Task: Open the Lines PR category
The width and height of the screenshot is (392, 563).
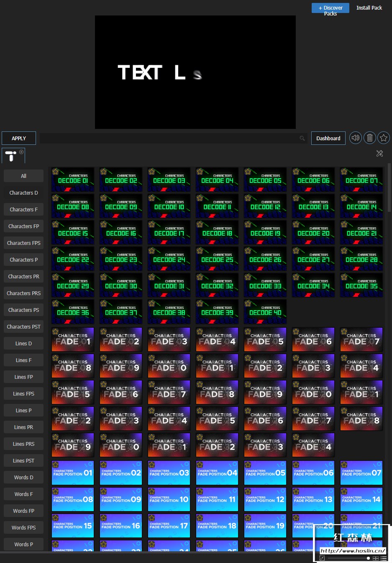Action: coord(24,427)
